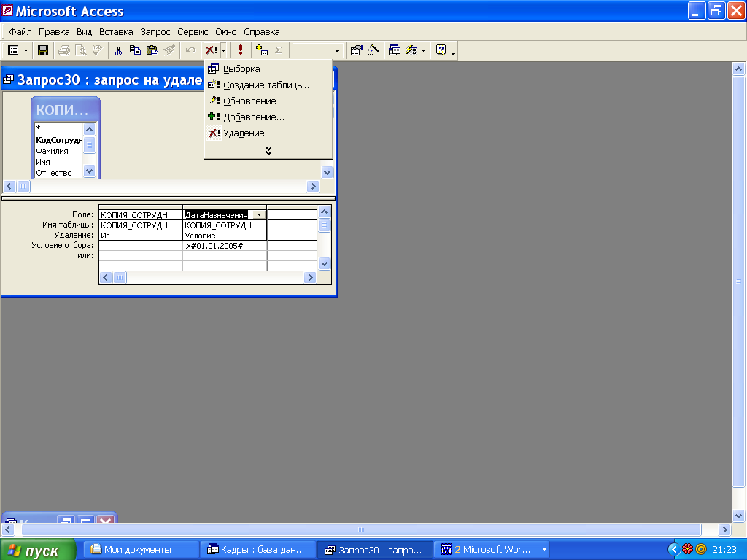Choose Создание таблицы query type
Viewport: 747px width, 560px height.
pos(268,85)
